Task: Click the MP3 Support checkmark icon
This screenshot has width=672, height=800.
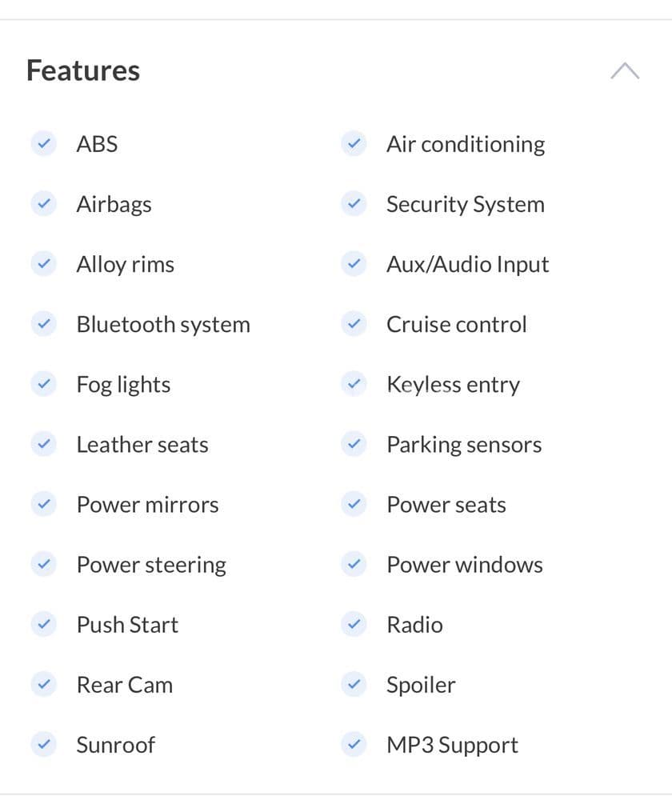Action: point(354,744)
